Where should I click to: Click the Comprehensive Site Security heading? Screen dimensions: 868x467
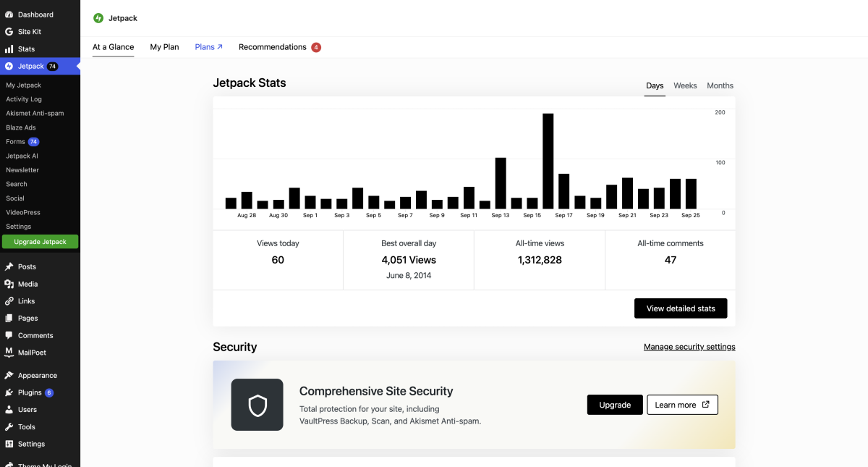[x=376, y=391]
